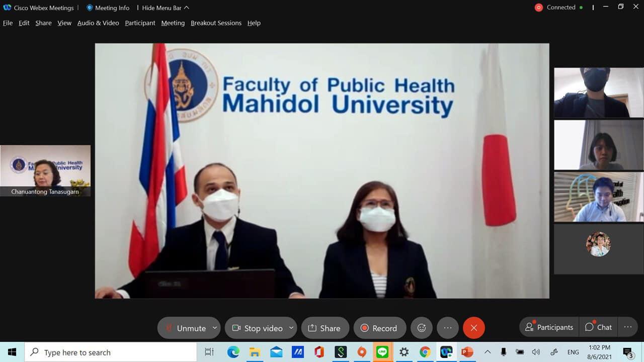Open Task View on the taskbar

tap(209, 352)
